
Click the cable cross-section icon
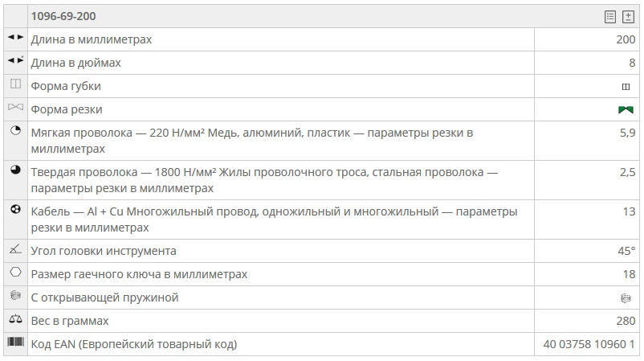(x=15, y=210)
